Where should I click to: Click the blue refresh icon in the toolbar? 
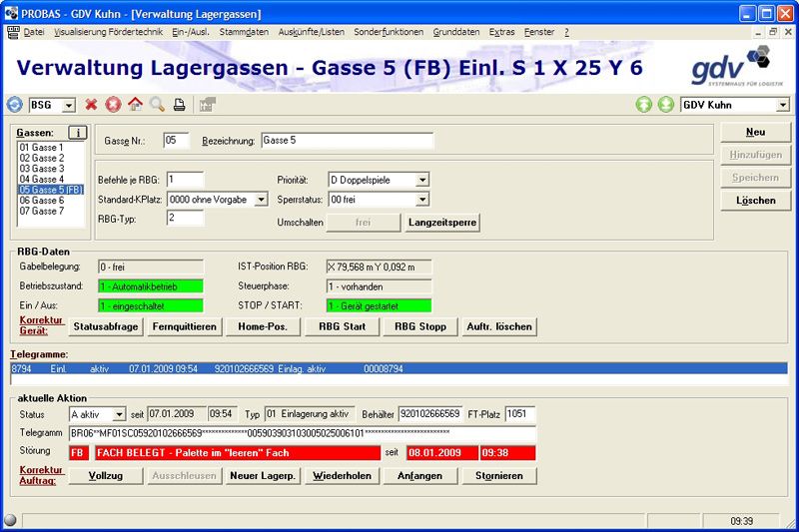click(14, 105)
